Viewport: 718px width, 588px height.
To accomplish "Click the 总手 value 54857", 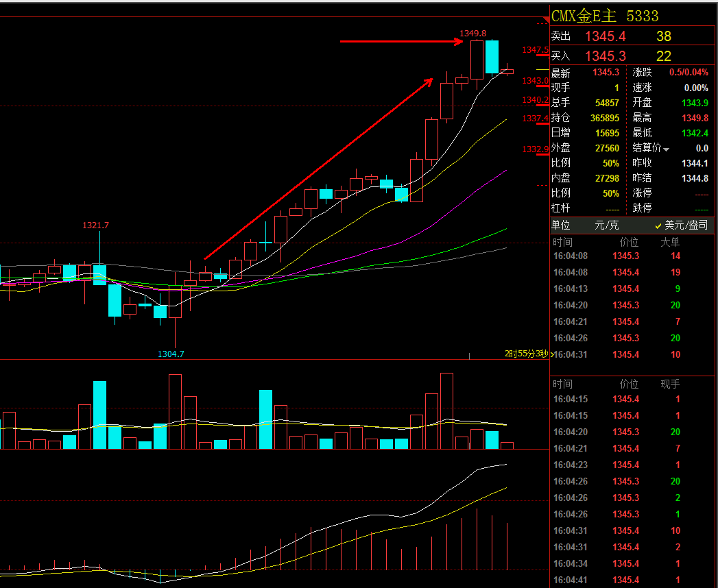I will (x=607, y=103).
